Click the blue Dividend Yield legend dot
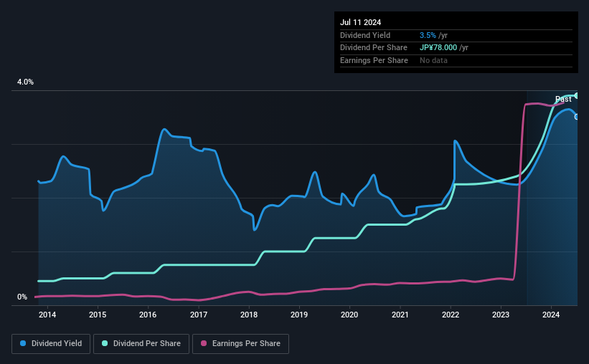 click(23, 343)
